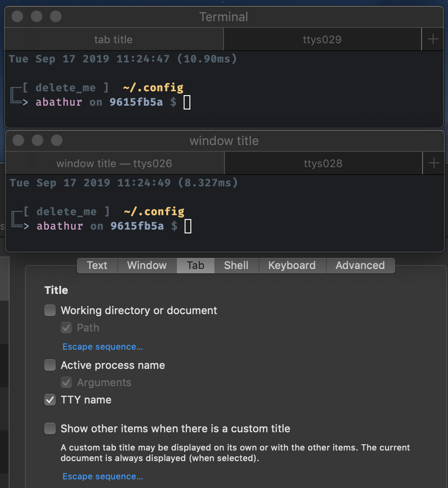This screenshot has width=448, height=488.
Task: Enable the Active process name checkbox
Action: (x=50, y=365)
